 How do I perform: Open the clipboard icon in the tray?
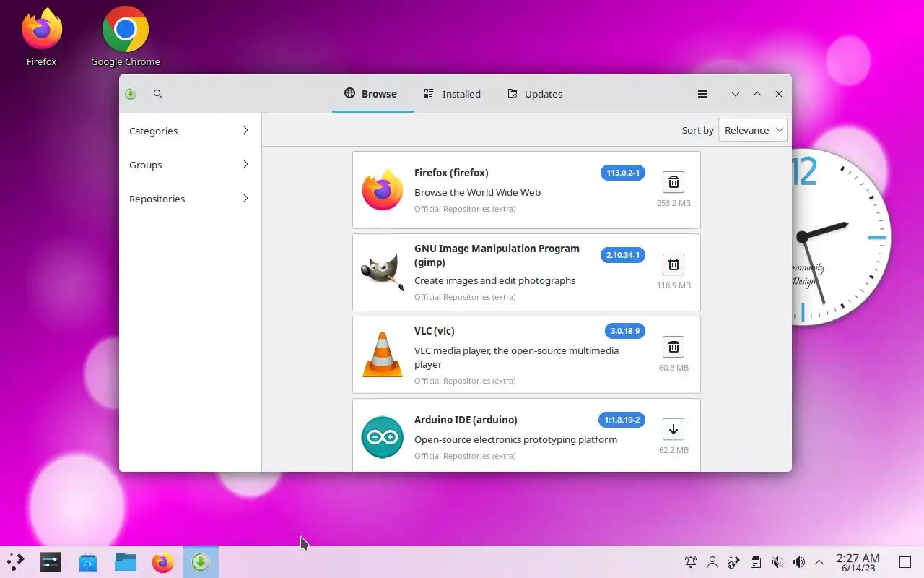pos(755,562)
